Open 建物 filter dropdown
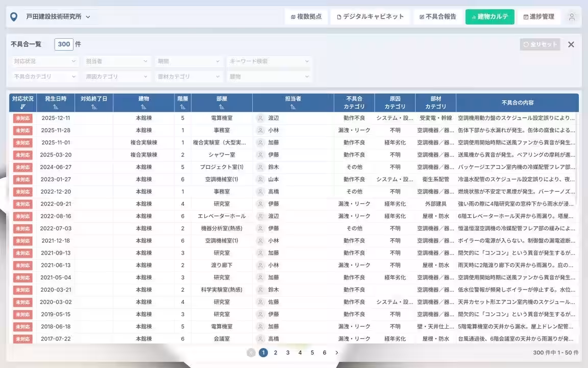The width and height of the screenshot is (588, 368). (x=269, y=77)
